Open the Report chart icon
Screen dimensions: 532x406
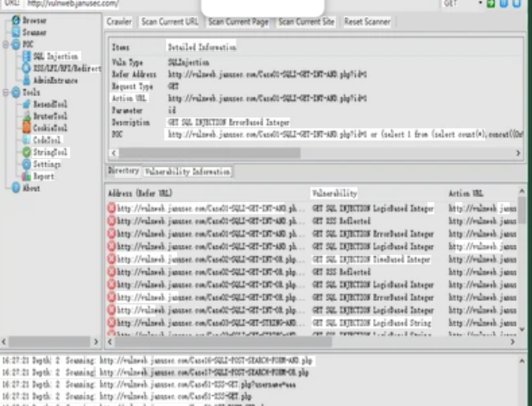point(27,176)
